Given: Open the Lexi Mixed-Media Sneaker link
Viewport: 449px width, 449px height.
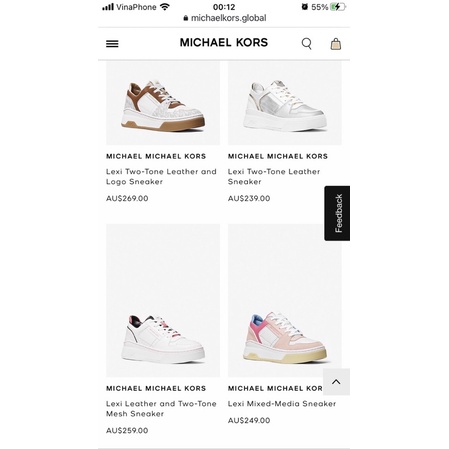Looking at the screenshot, I should [x=282, y=404].
